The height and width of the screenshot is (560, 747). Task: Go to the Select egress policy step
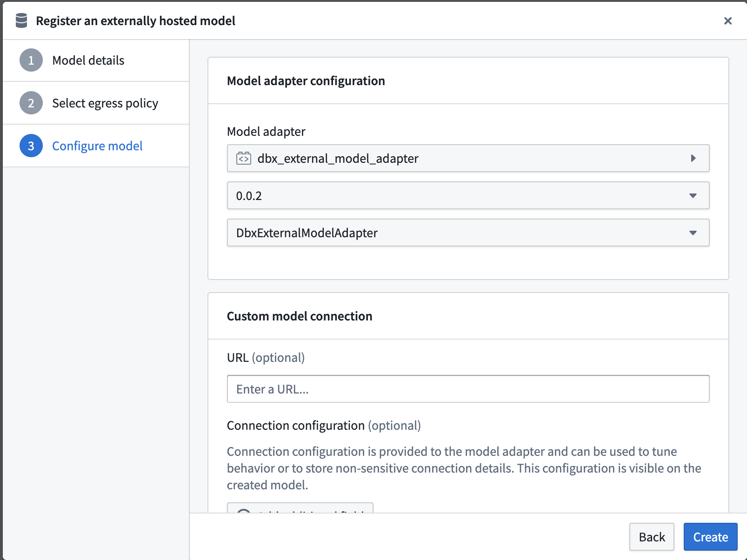[x=105, y=103]
